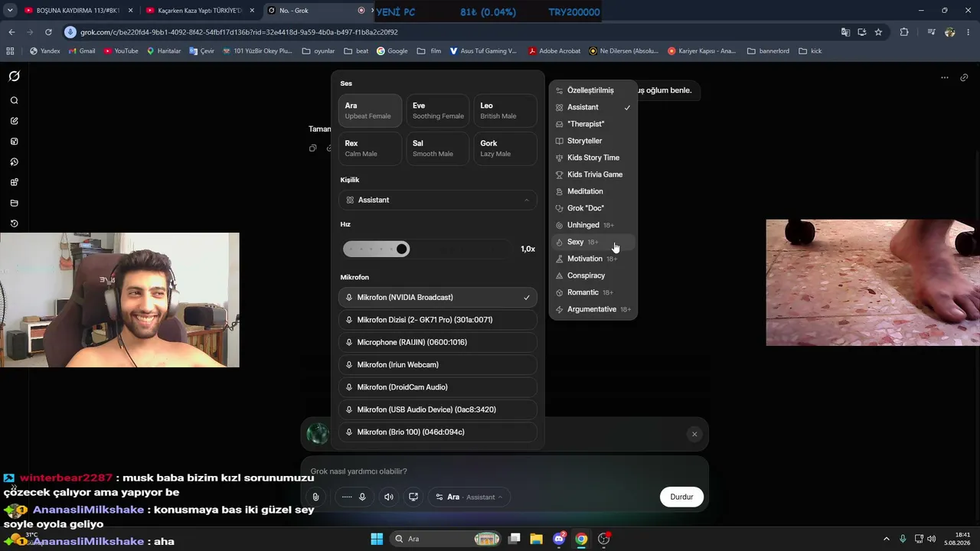The width and height of the screenshot is (980, 551).
Task: Choose Mikrofon (Brio 100) as input
Action: tap(438, 432)
